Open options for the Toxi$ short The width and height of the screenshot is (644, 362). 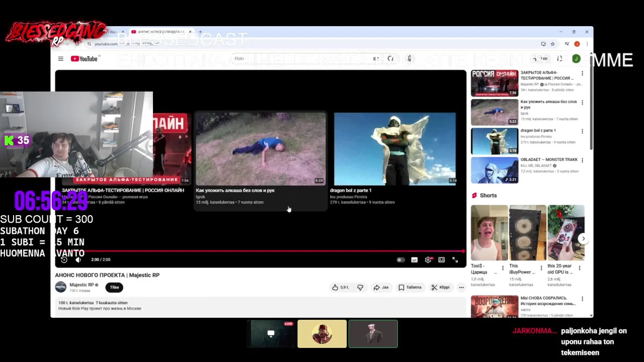coord(503,268)
